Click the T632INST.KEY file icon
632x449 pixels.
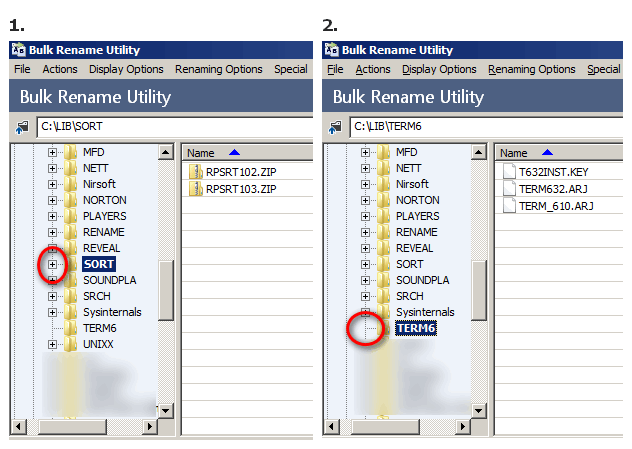click(509, 172)
